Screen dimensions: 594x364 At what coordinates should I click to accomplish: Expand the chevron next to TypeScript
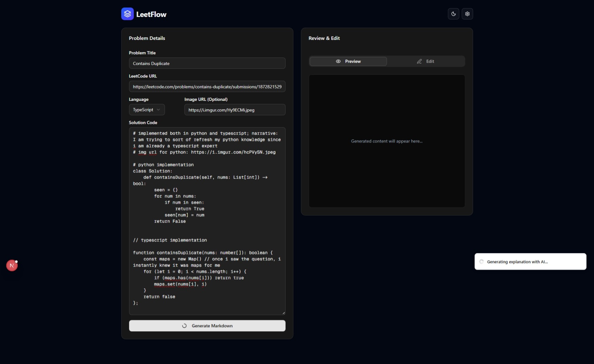pos(158,110)
